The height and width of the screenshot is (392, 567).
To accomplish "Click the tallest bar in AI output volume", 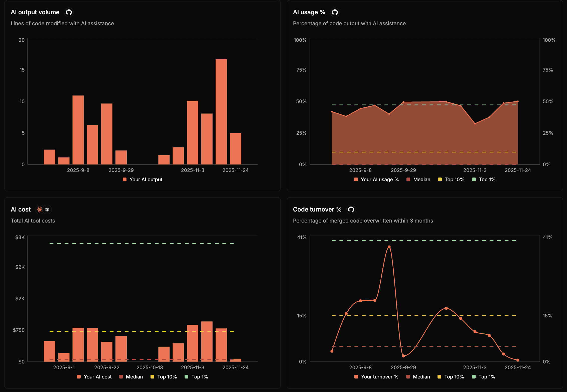I will 221,111.
